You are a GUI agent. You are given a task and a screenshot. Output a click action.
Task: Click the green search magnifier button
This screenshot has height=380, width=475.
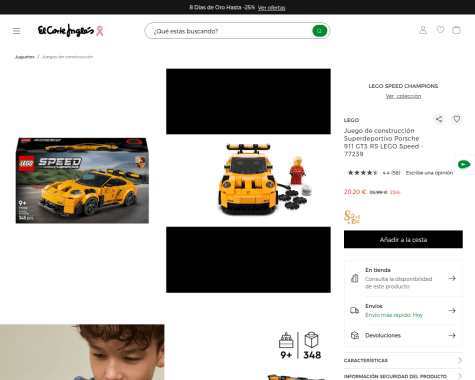tap(319, 31)
